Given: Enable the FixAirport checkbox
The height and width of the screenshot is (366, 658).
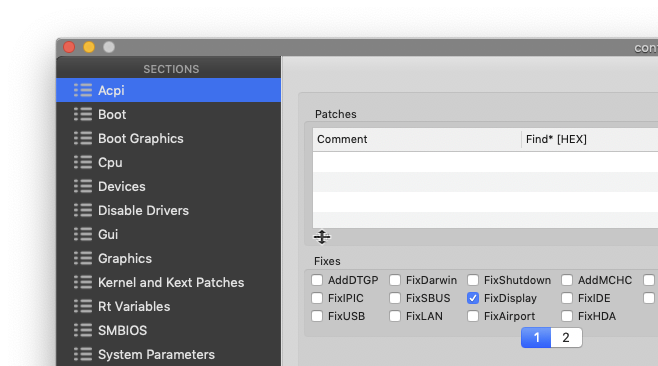Looking at the screenshot, I should pyautogui.click(x=473, y=316).
